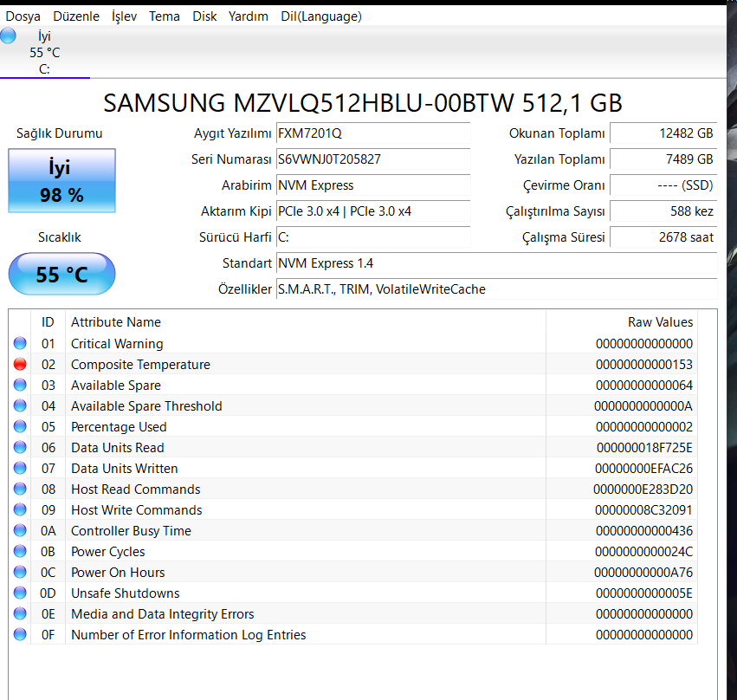Click the blue status icon for Critical Warning
The height and width of the screenshot is (700, 737).
coord(20,343)
